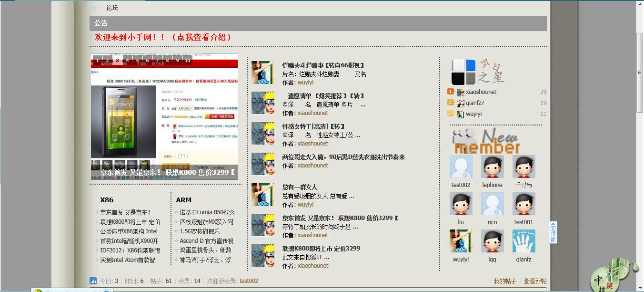Open avatar next to 遗愿清单 post
The height and width of the screenshot is (292, 644).
[x=263, y=103]
